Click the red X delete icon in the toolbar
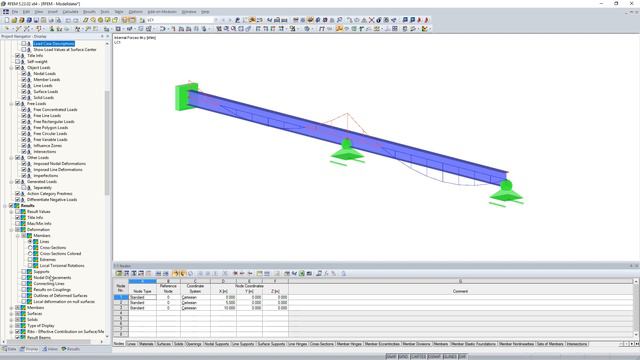Screen dimensions: 640x360 371,20
